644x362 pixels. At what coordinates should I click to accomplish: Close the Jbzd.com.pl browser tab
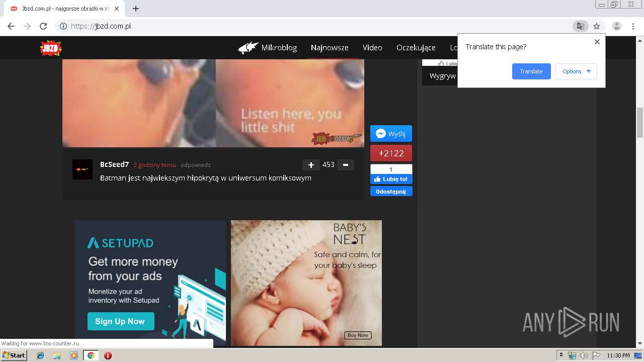pos(117,9)
